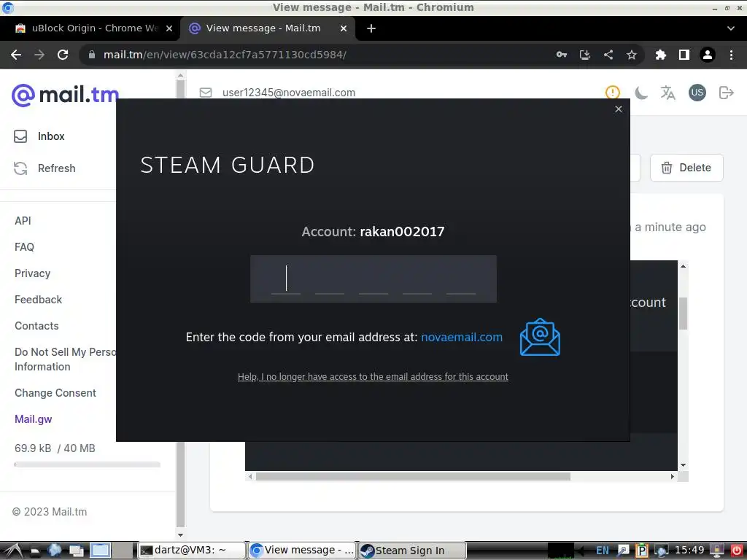Click the 15:49 clock in taskbar

[x=689, y=550]
